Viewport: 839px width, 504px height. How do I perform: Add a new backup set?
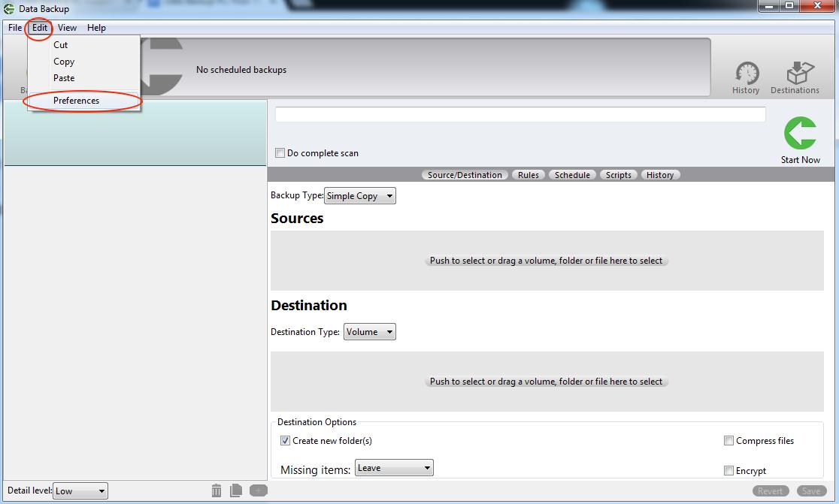[258, 490]
